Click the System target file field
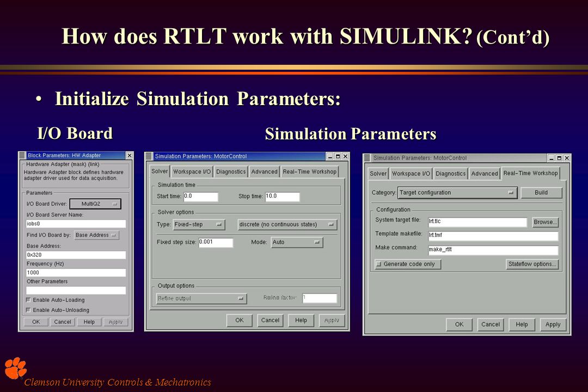Image resolution: width=588 pixels, height=392 pixels. (x=477, y=222)
